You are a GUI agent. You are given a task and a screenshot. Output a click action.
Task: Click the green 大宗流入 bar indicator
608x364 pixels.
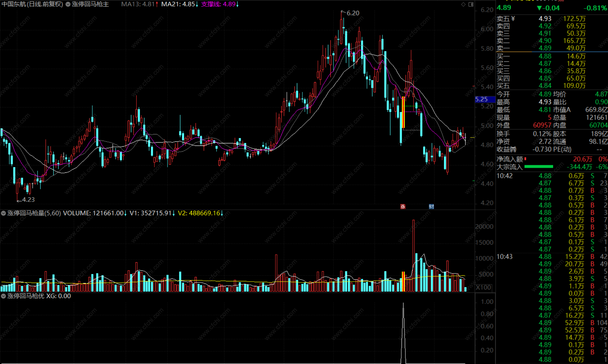point(539,167)
